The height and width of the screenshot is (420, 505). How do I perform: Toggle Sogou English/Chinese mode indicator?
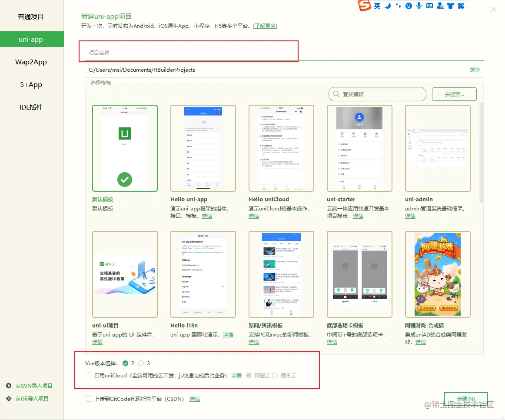pos(377,6)
